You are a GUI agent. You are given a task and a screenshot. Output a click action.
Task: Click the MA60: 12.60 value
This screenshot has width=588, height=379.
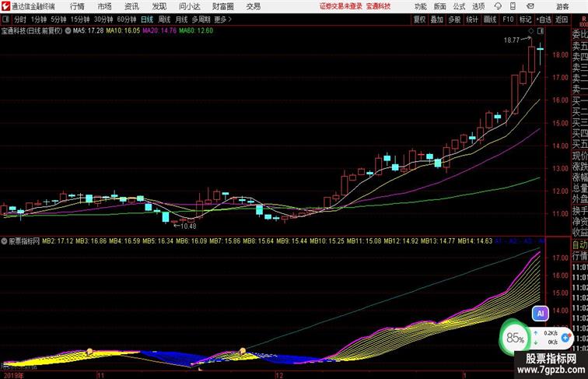pyautogui.click(x=196, y=31)
